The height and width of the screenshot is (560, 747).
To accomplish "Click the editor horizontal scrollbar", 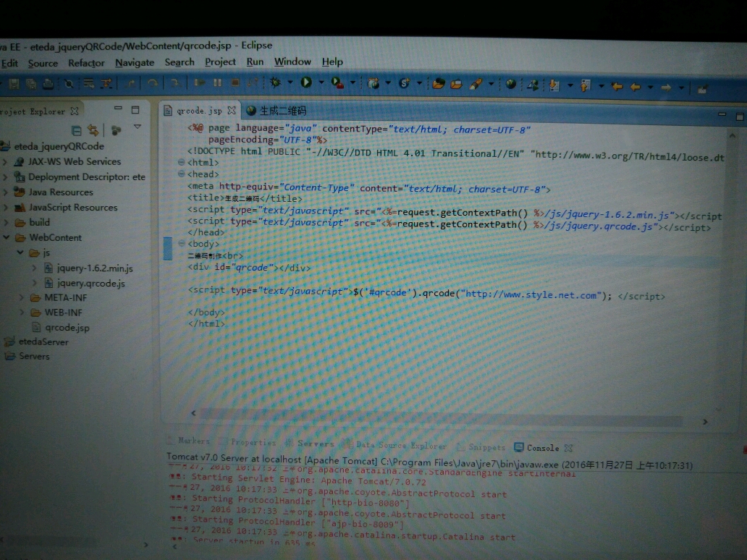I will pos(442,417).
